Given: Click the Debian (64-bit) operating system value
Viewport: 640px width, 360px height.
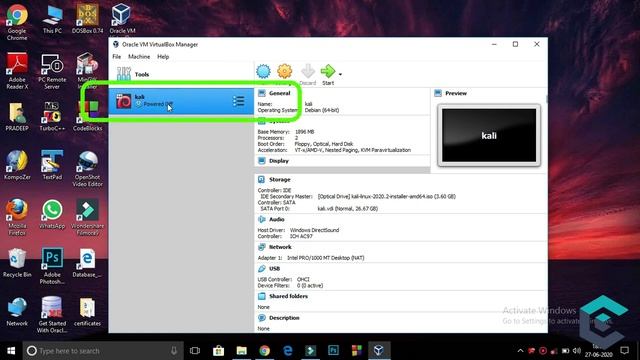Looking at the screenshot, I should pos(322,110).
